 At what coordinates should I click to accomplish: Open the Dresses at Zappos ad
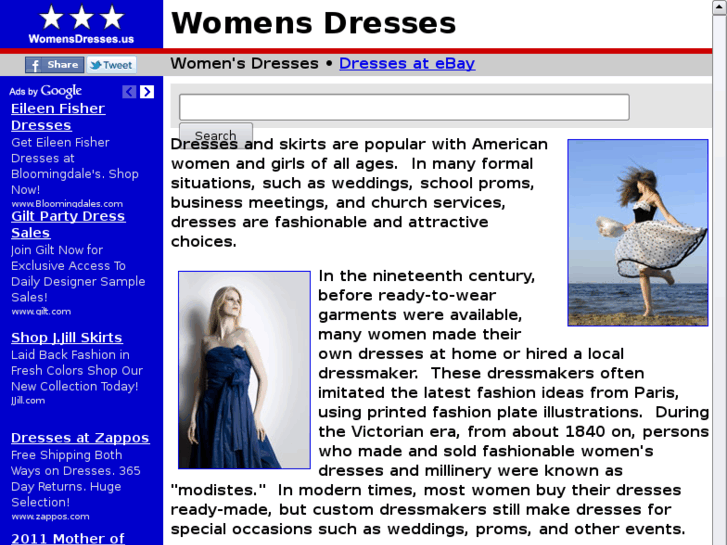(80, 438)
